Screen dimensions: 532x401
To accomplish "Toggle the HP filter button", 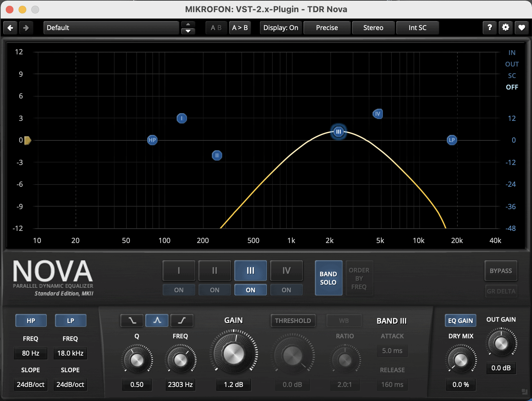I will point(31,321).
